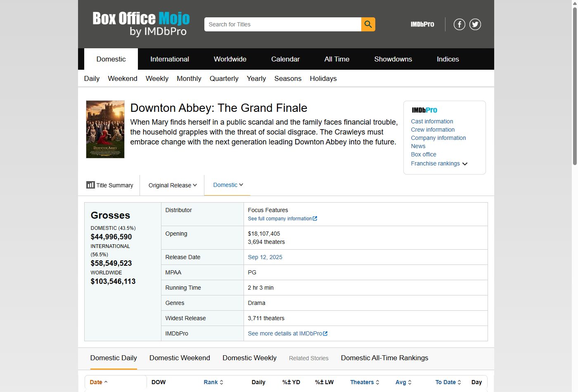Sort table by Date column arrow
Image resolution: width=578 pixels, height=392 pixels.
tap(106, 382)
